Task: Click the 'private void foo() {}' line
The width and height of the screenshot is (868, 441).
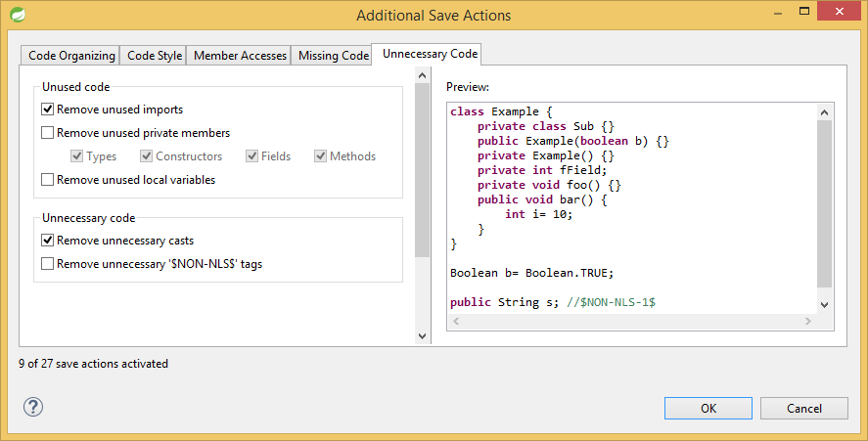Action: coord(549,185)
